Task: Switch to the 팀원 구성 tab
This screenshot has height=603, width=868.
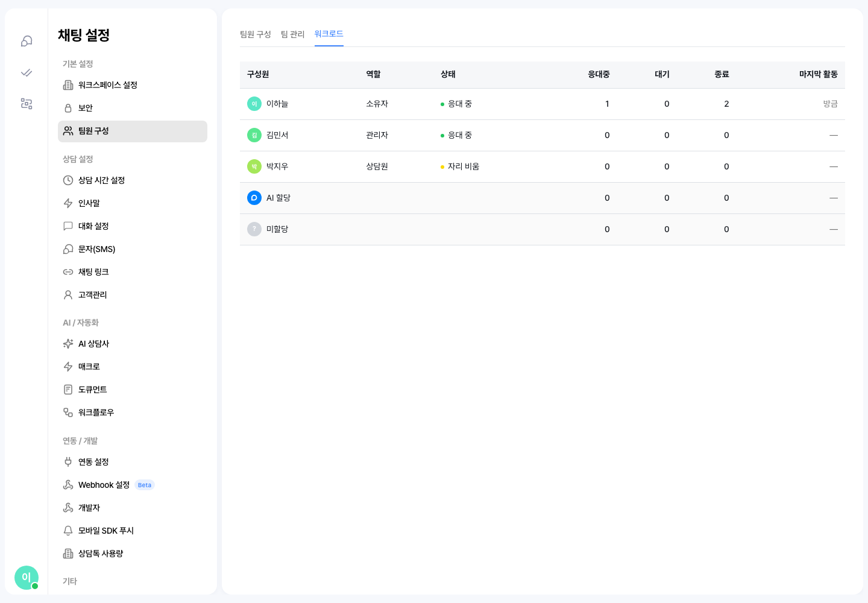Action: click(x=256, y=34)
